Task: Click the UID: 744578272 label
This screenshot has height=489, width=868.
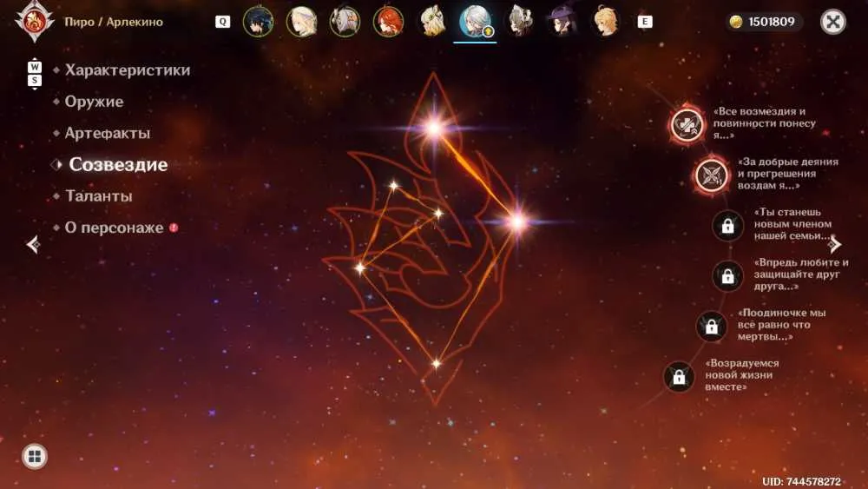Action: (801, 481)
